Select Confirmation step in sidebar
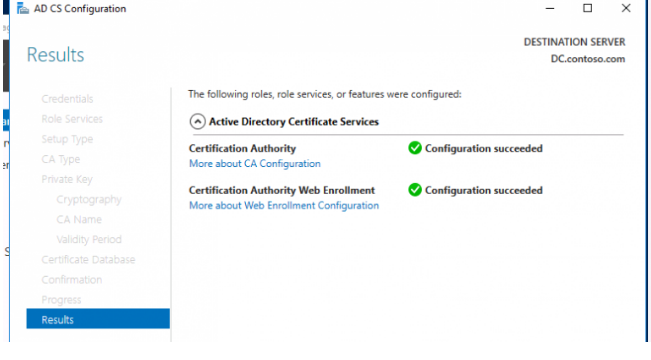This screenshot has width=651, height=360. [71, 280]
